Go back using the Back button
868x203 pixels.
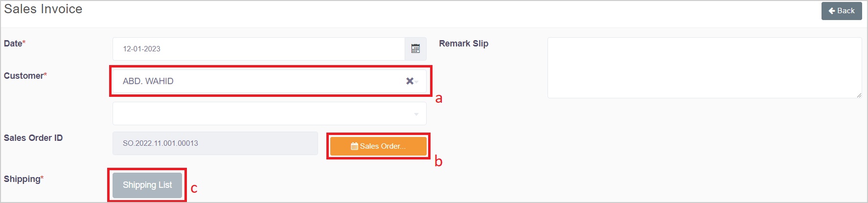pos(842,11)
